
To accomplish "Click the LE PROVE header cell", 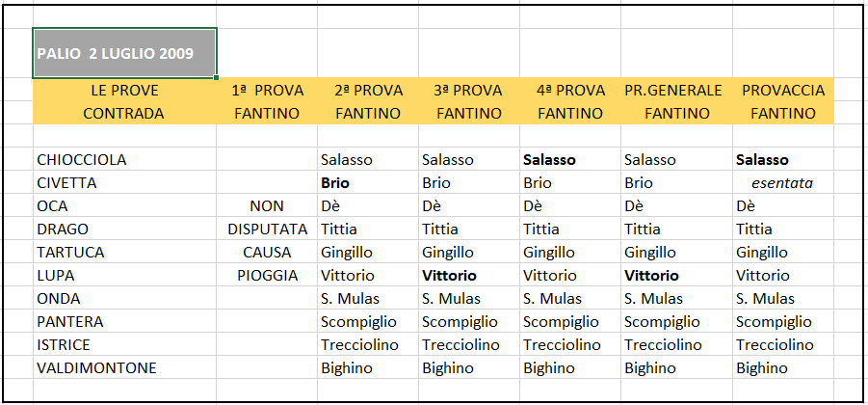I will pyautogui.click(x=124, y=90).
